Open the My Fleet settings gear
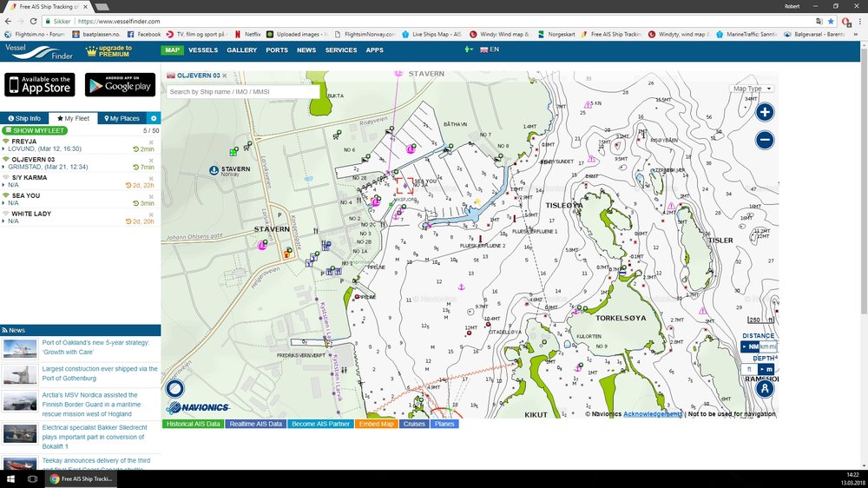 (154, 119)
